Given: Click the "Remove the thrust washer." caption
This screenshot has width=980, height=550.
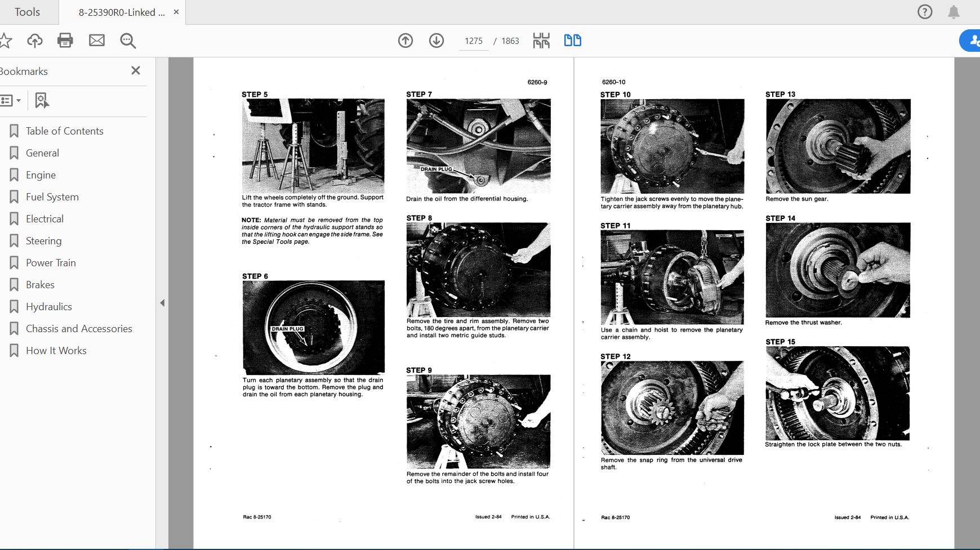Looking at the screenshot, I should pos(804,323).
